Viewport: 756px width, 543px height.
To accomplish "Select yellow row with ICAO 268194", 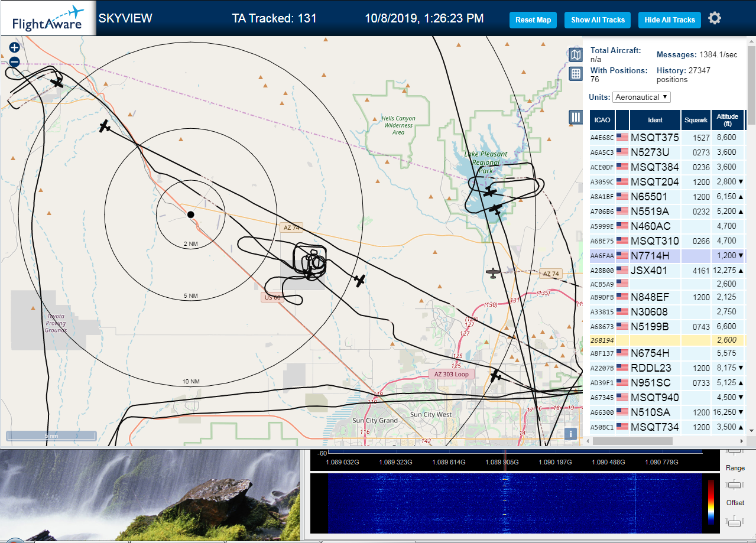I will (x=667, y=340).
